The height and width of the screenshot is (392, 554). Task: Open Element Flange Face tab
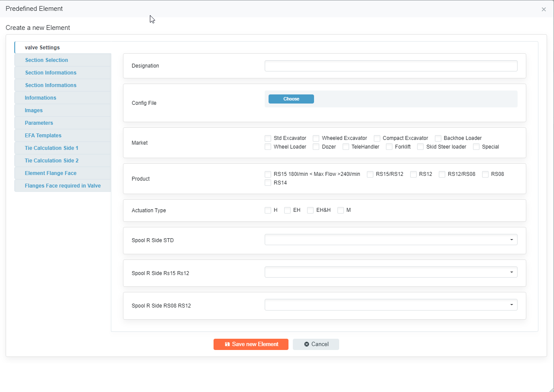pyautogui.click(x=63, y=173)
